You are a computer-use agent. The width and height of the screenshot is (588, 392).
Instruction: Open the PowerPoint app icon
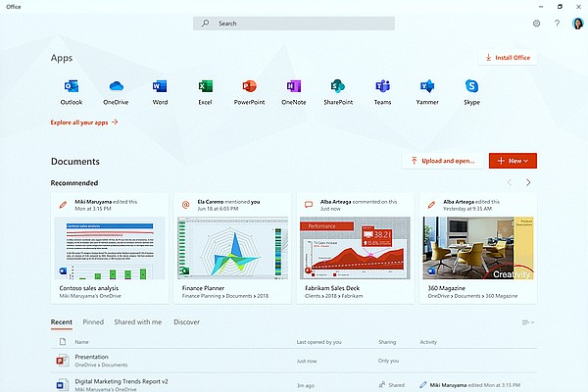249,87
